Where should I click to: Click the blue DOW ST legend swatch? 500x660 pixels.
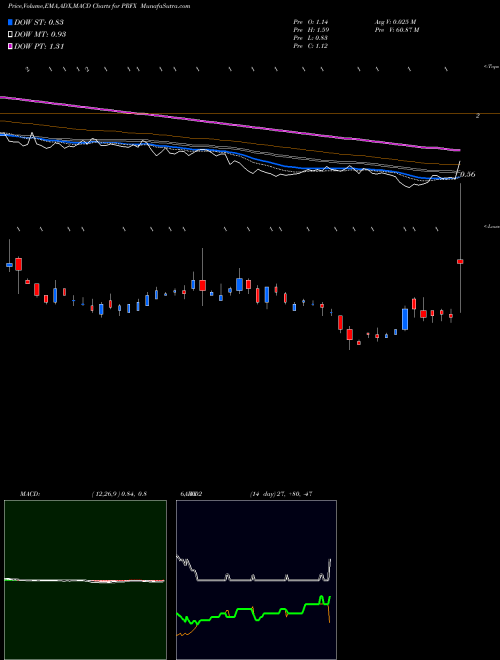coord(10,22)
